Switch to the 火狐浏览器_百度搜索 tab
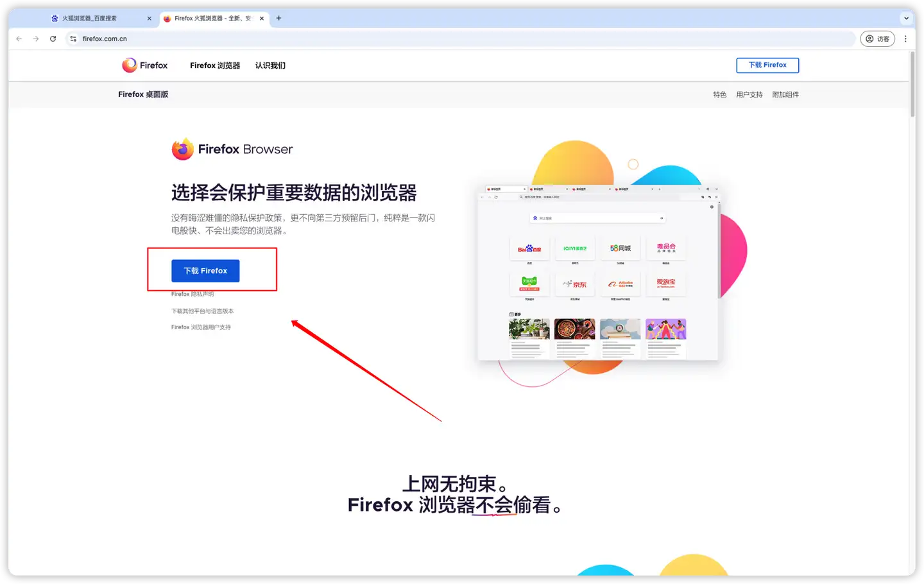Image resolution: width=924 pixels, height=584 pixels. [101, 19]
